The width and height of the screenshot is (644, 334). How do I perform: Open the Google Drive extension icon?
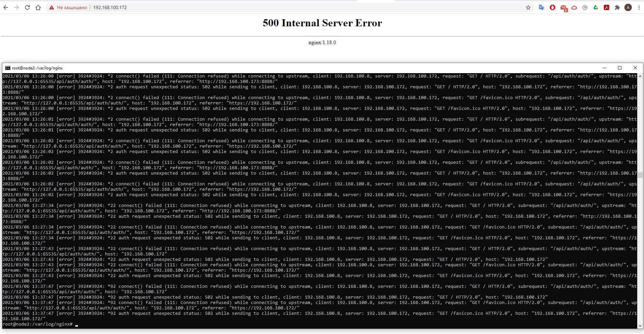tap(596, 7)
